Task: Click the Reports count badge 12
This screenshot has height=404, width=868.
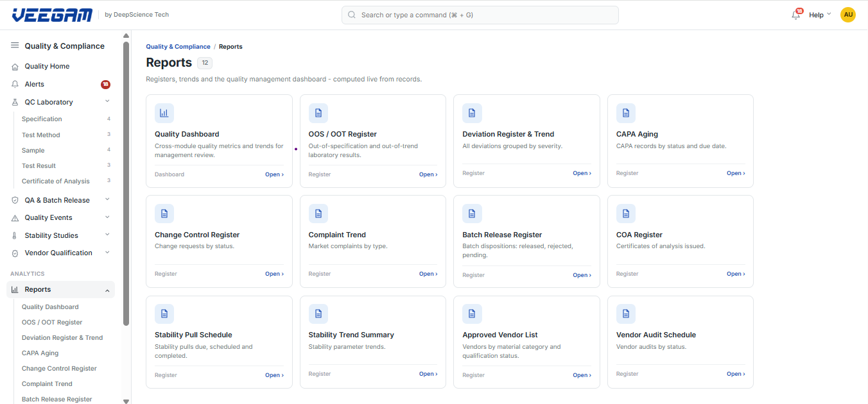Action: click(x=205, y=63)
